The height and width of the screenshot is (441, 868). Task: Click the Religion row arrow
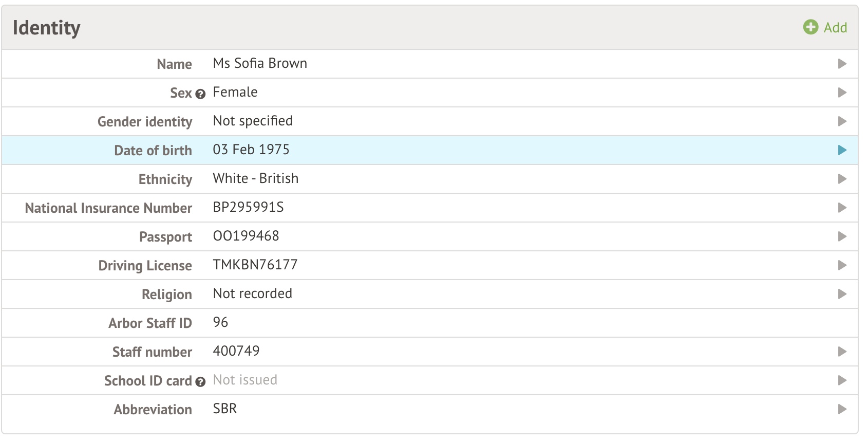click(842, 294)
